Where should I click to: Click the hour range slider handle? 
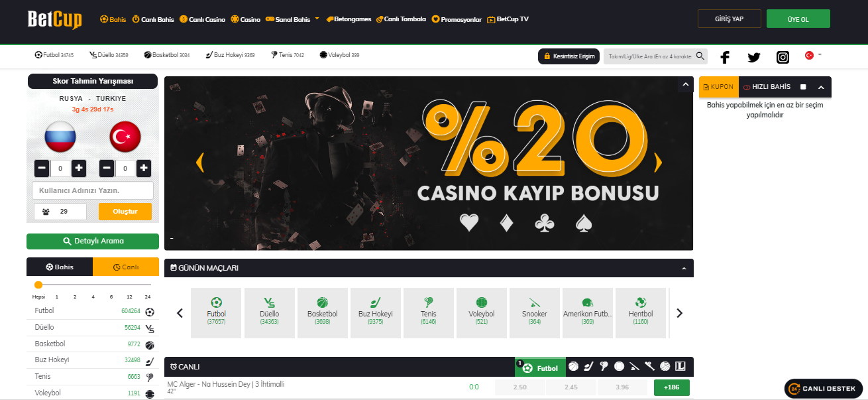(x=38, y=285)
